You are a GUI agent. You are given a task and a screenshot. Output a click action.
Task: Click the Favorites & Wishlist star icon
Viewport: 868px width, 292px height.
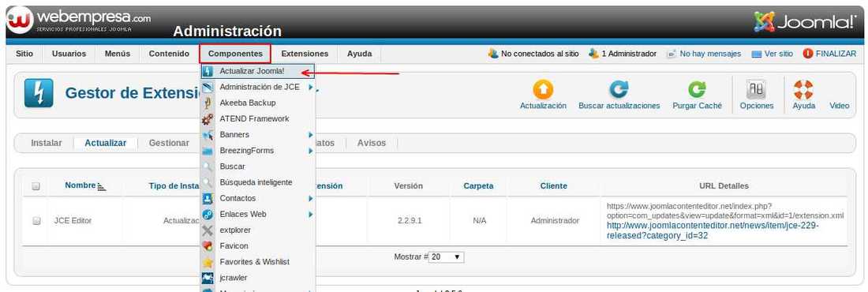pos(208,262)
